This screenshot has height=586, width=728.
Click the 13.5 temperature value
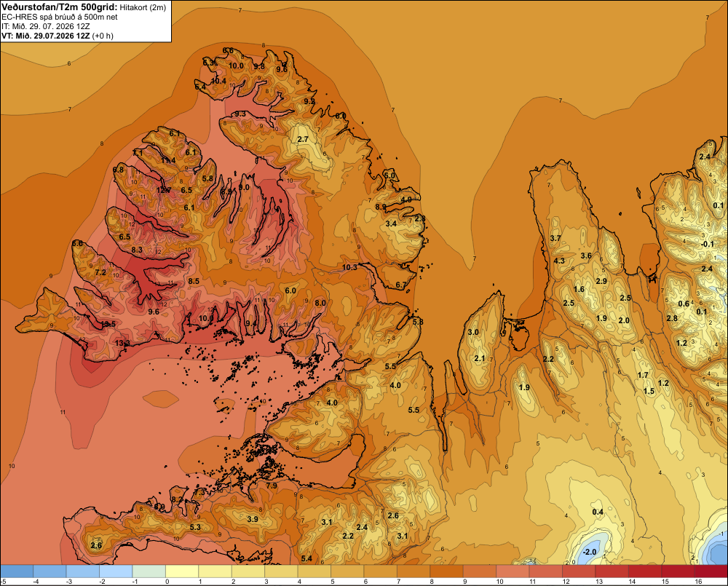108,324
